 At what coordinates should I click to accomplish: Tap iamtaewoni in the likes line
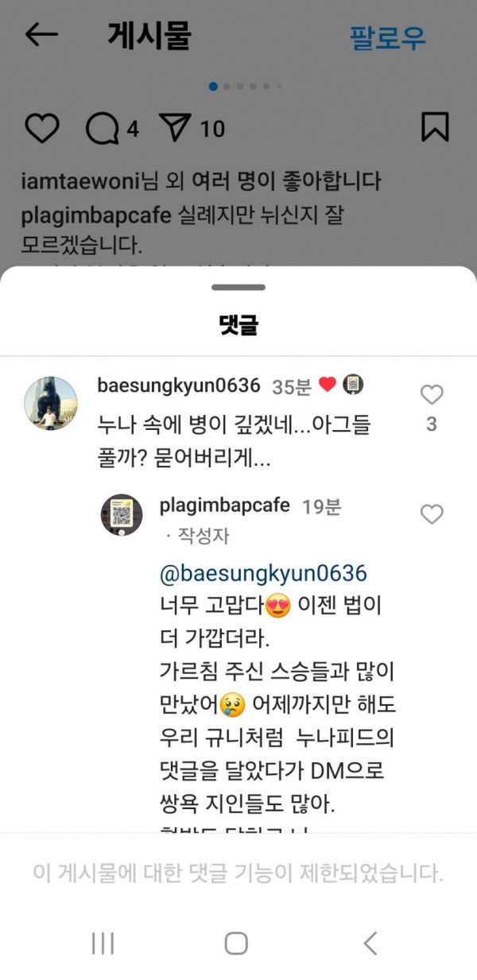click(x=81, y=181)
